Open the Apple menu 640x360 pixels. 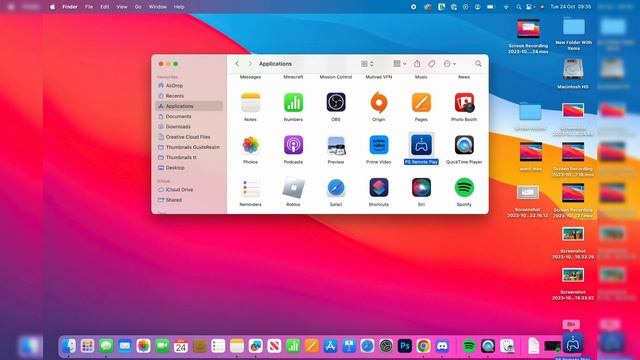point(52,7)
